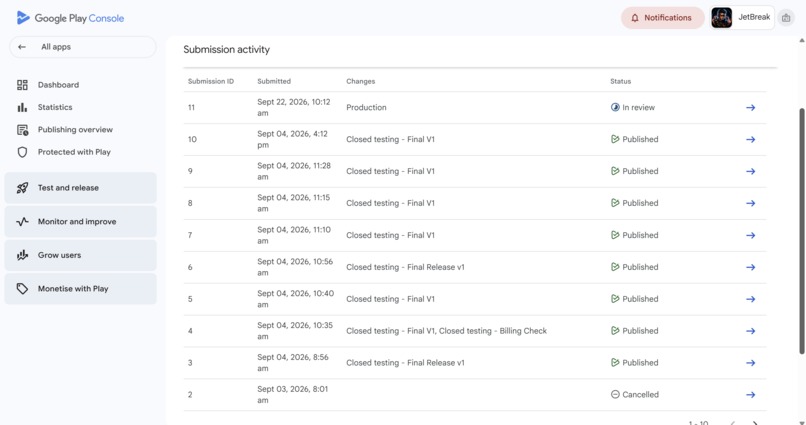Click Published status icon for submission 10
The height and width of the screenshot is (425, 806).
click(x=615, y=139)
